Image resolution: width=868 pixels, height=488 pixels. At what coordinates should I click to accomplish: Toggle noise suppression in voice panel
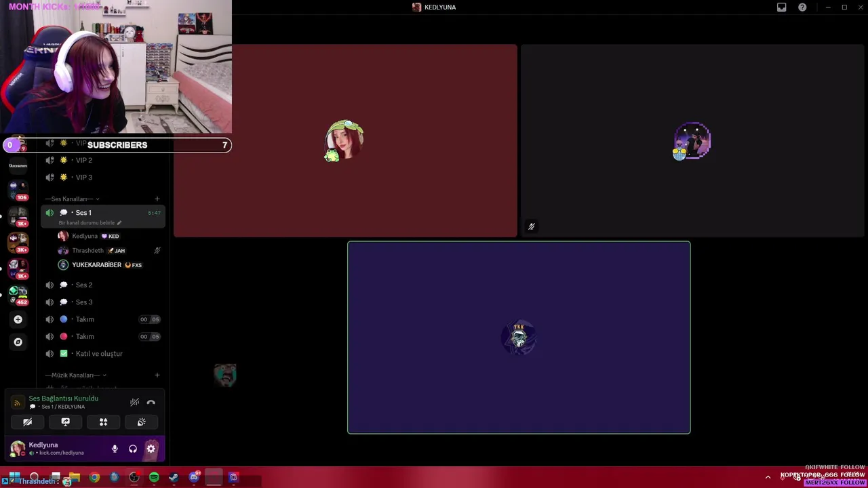[134, 403]
